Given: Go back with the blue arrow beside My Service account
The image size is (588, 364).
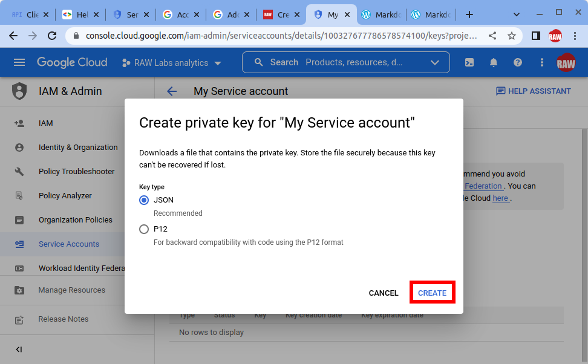Looking at the screenshot, I should tap(172, 91).
